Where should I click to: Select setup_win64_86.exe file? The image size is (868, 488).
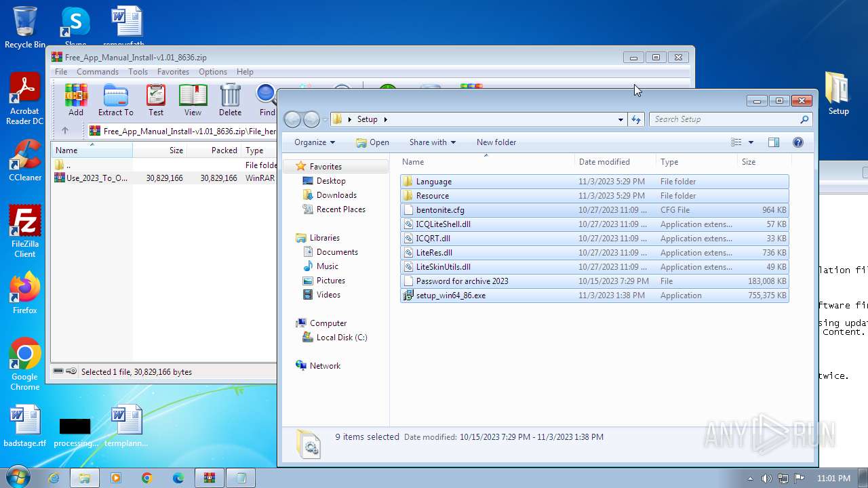594,296
